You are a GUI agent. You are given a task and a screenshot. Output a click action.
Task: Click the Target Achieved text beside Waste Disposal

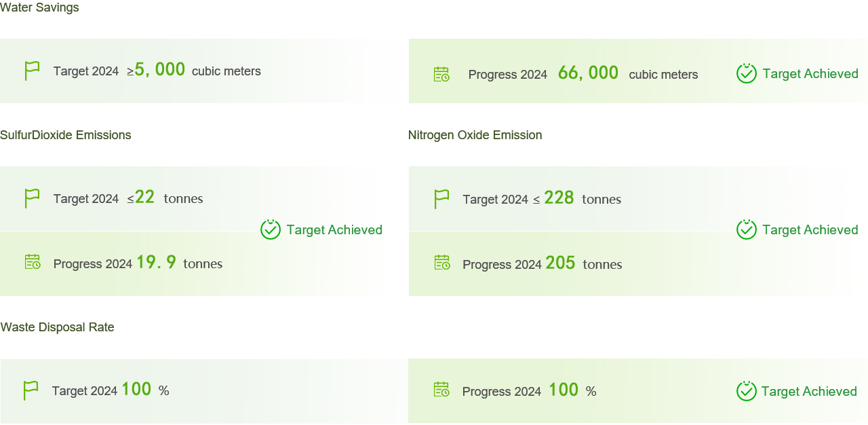click(x=809, y=391)
